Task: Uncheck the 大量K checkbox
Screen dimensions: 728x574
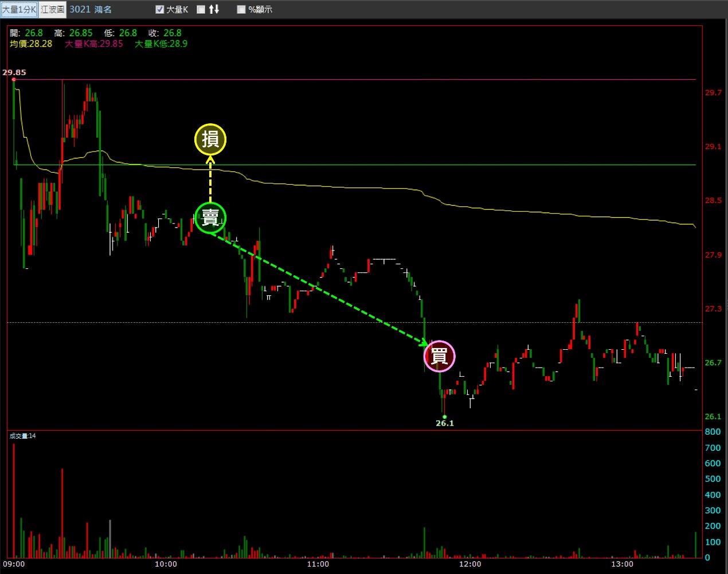Action: [x=160, y=9]
